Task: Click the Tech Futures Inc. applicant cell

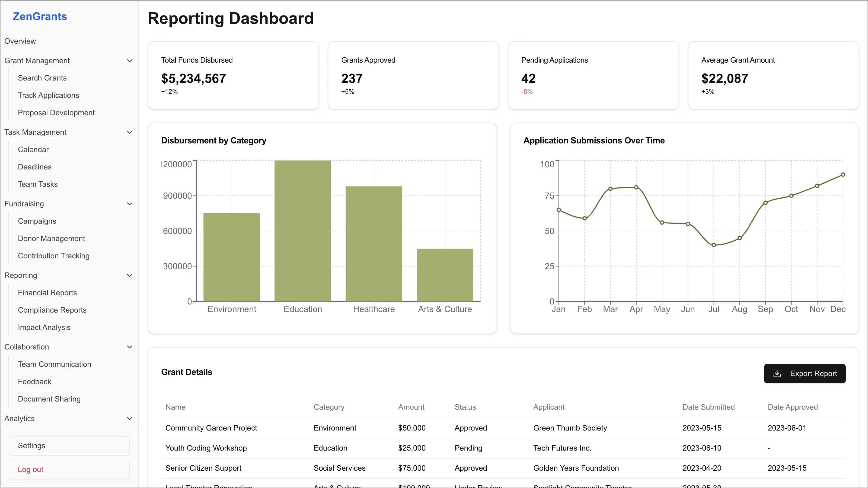Action: click(x=562, y=448)
